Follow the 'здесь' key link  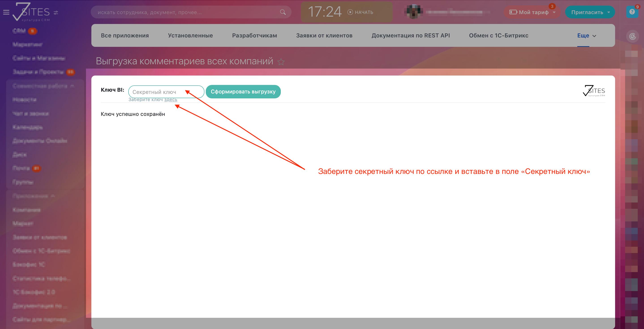tap(170, 100)
